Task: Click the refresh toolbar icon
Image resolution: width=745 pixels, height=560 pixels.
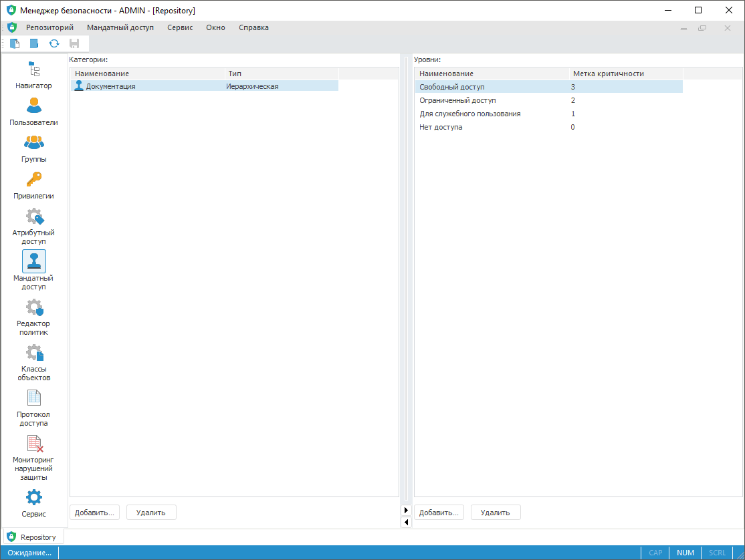Action: [x=54, y=43]
